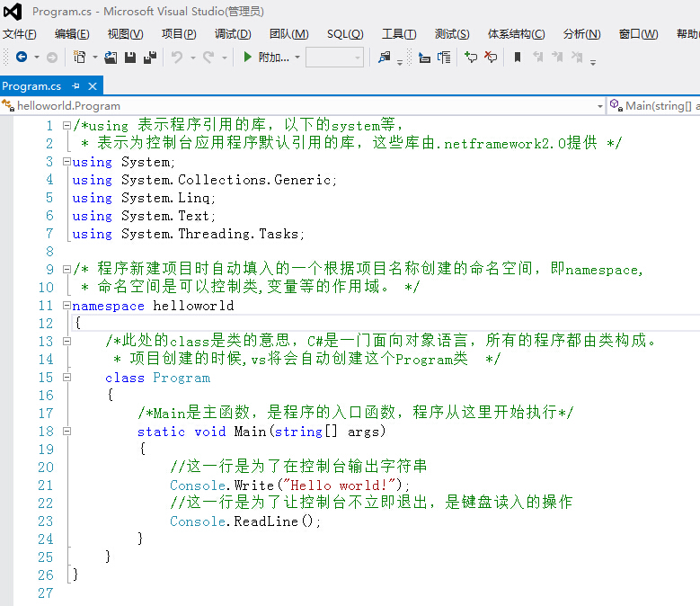The width and height of the screenshot is (700, 606).
Task: Click the Save Program.cs icon
Action: pyautogui.click(x=130, y=58)
